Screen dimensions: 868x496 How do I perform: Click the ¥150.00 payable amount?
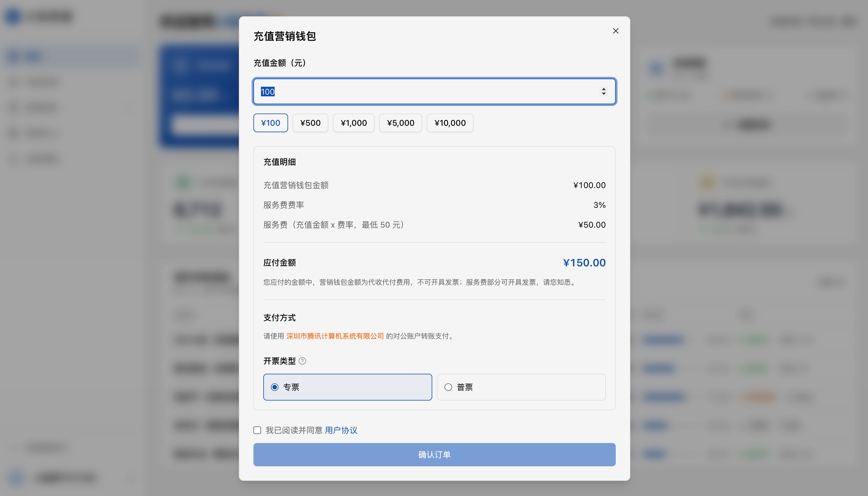[x=584, y=263]
